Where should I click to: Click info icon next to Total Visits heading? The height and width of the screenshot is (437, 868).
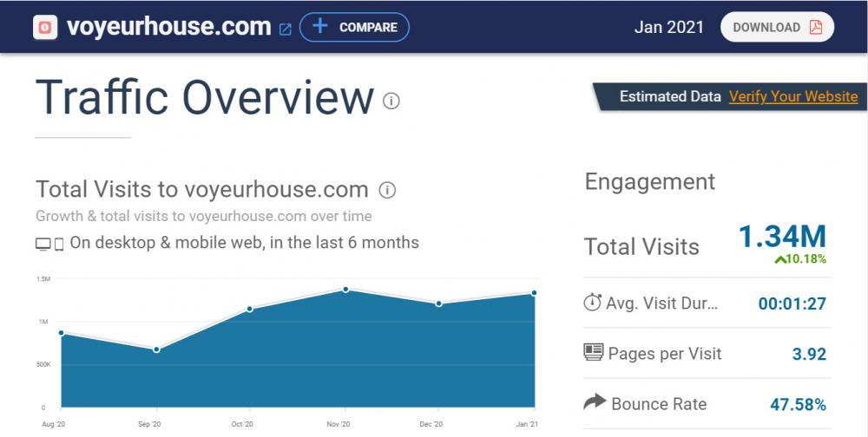point(388,190)
